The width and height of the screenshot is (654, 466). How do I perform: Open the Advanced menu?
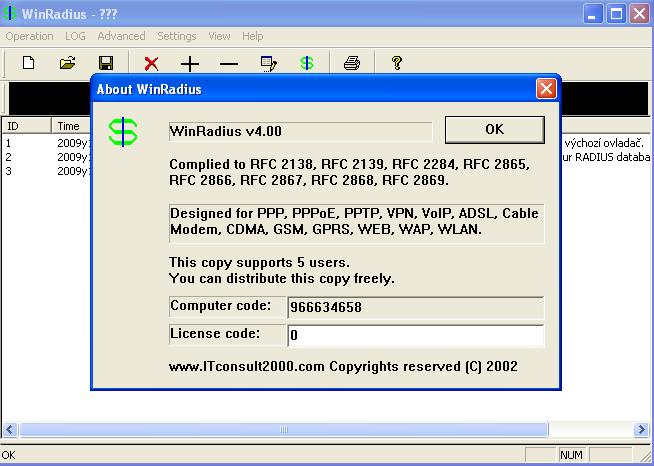(x=121, y=36)
